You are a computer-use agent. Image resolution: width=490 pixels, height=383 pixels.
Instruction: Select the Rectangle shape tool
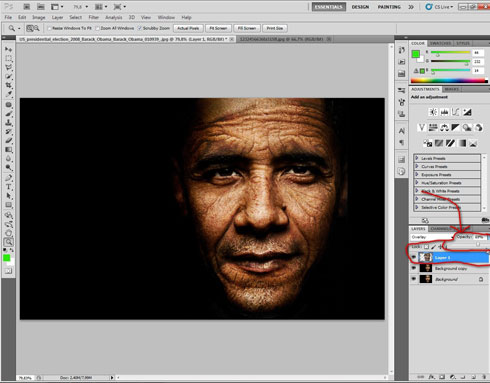9,205
